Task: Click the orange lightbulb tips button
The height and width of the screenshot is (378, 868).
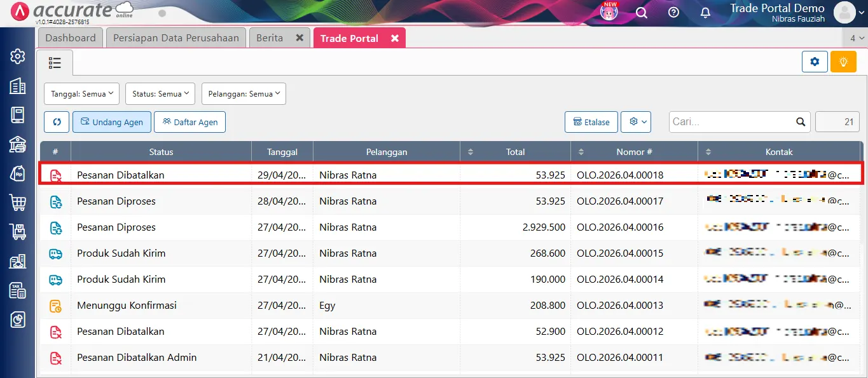Action: 843,62
